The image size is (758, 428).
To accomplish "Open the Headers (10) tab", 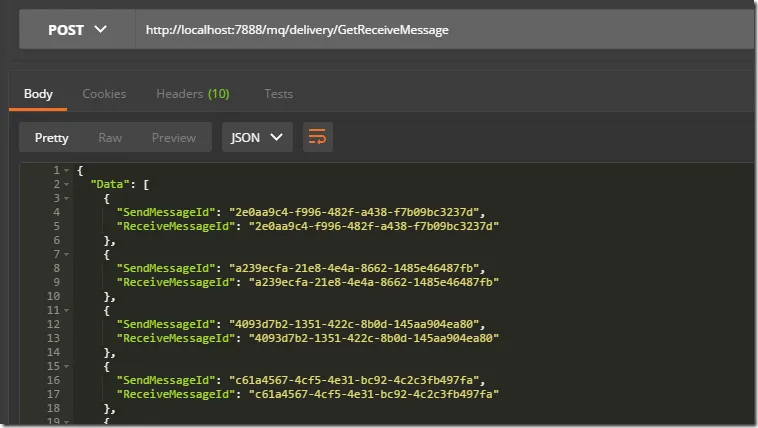I will tap(193, 94).
